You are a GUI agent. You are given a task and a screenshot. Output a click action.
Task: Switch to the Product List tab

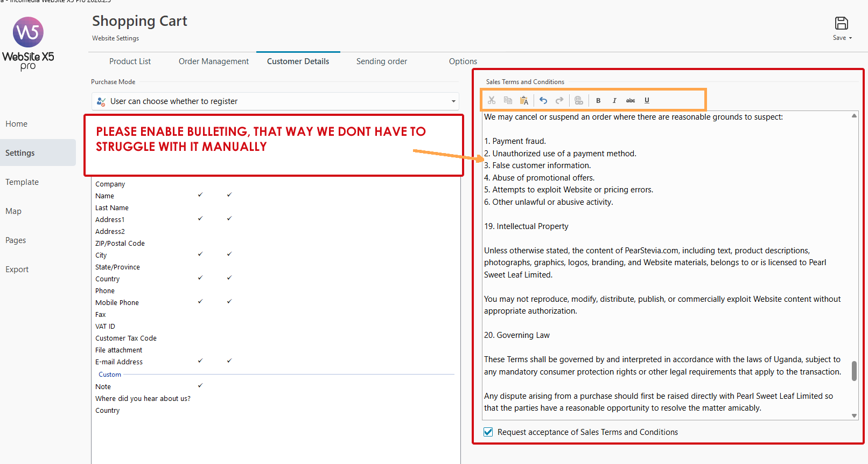coord(130,61)
